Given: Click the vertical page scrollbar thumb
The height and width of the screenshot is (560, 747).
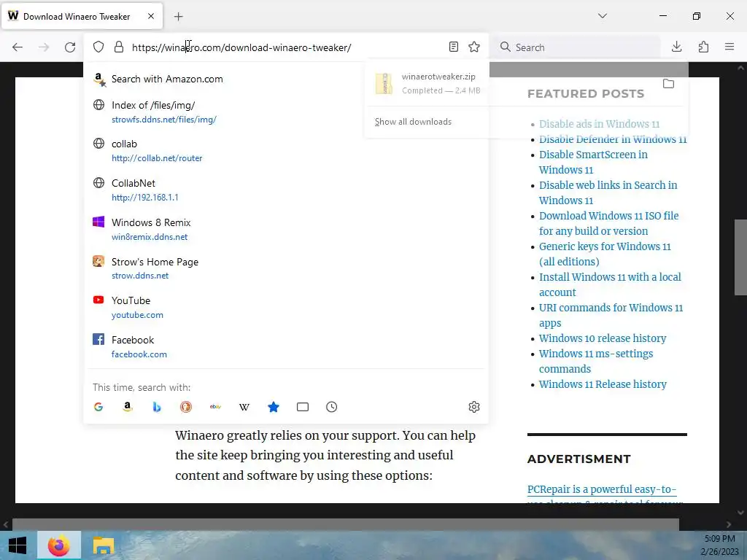Looking at the screenshot, I should tap(741, 257).
